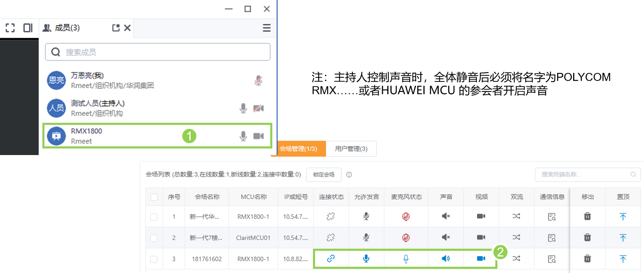Disconnect link icon for venue 181761602
This screenshot has height=273, width=644.
(x=331, y=258)
